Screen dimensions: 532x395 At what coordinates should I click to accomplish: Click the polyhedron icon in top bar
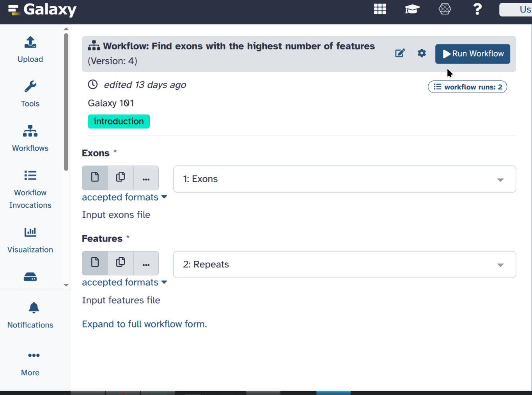click(445, 9)
